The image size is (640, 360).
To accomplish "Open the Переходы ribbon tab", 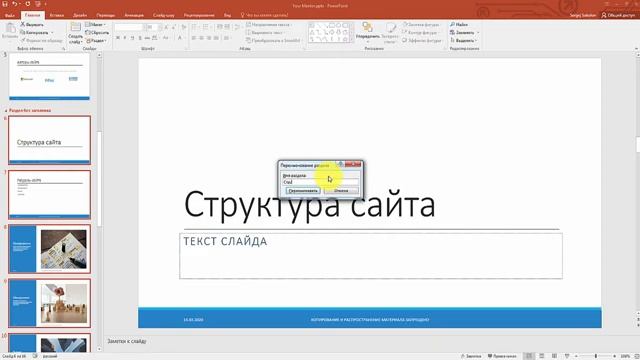I will pos(106,15).
